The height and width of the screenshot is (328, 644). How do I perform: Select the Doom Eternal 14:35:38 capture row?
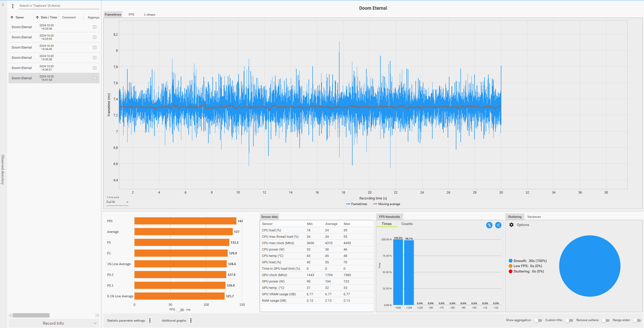pyautogui.click(x=54, y=58)
